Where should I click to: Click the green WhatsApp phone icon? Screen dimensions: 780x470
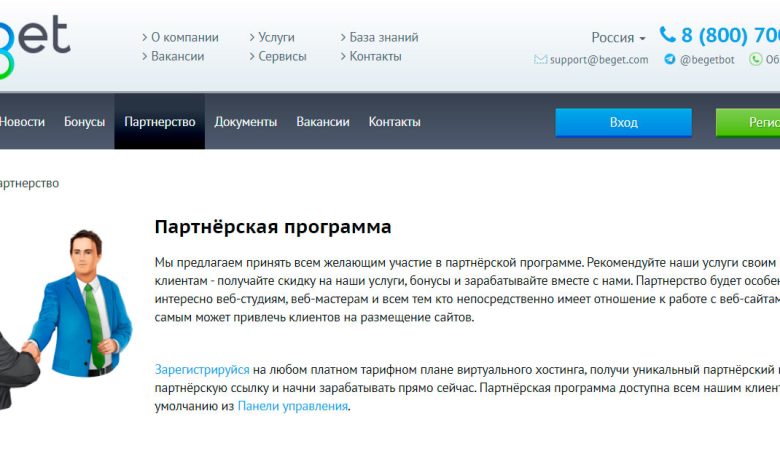coord(755,60)
